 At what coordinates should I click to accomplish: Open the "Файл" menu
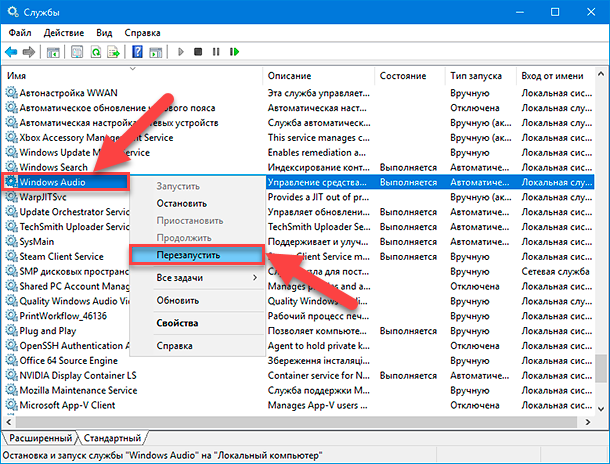(x=20, y=33)
